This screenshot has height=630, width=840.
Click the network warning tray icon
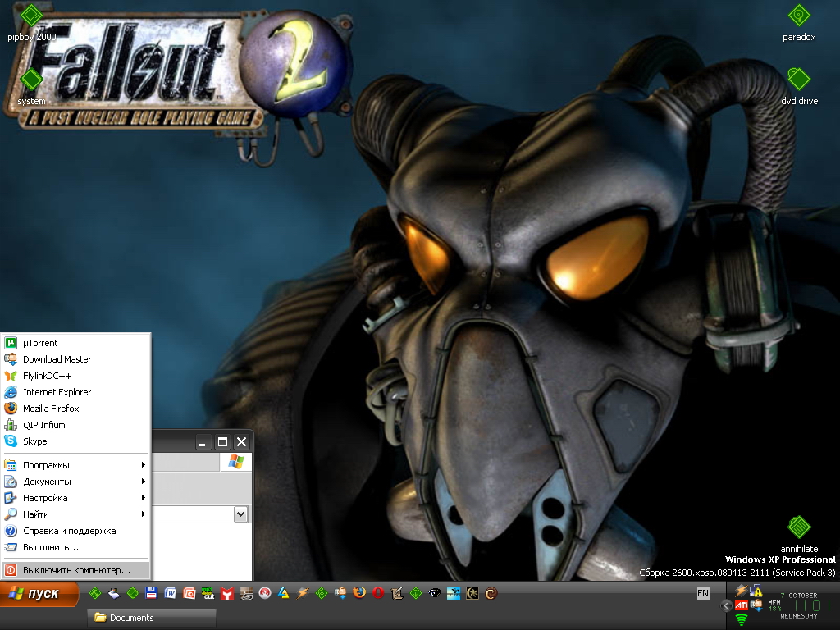[x=756, y=591]
